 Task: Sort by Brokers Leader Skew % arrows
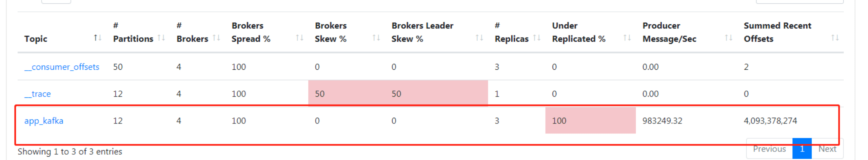(x=479, y=38)
